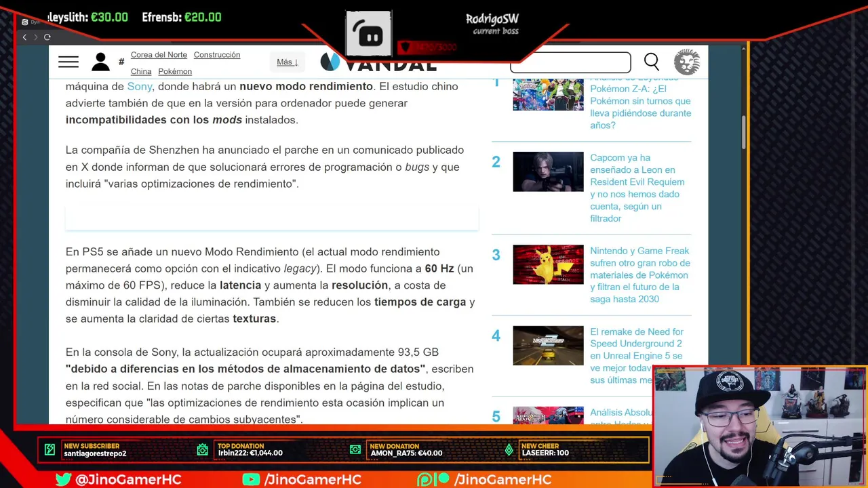Open the Pokémon topic link
868x488 pixels.
coord(175,72)
